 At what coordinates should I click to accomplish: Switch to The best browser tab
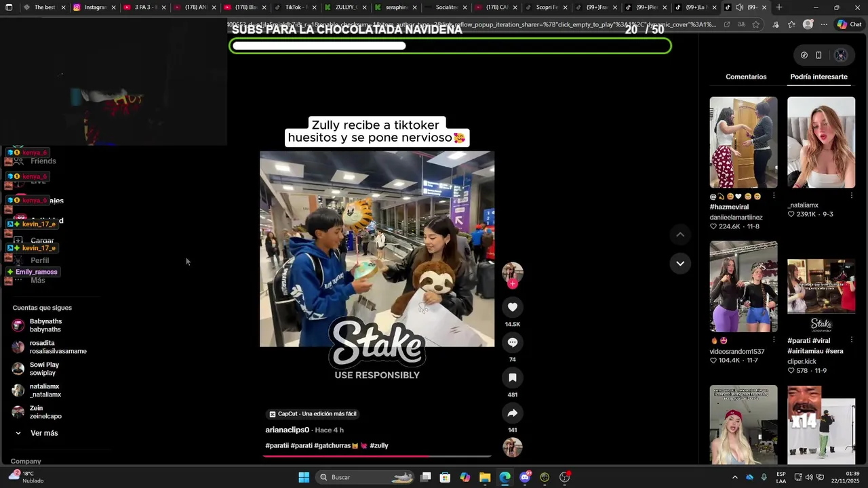pyautogui.click(x=45, y=7)
